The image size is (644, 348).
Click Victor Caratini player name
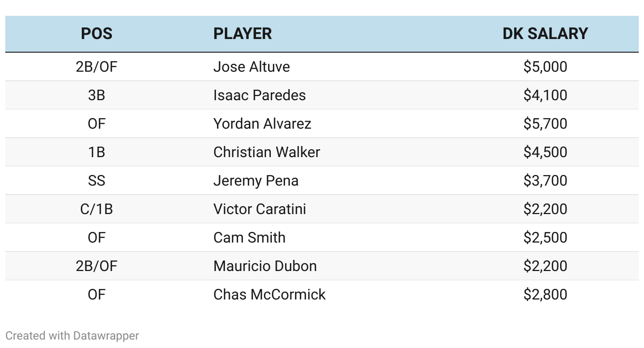pyautogui.click(x=260, y=209)
